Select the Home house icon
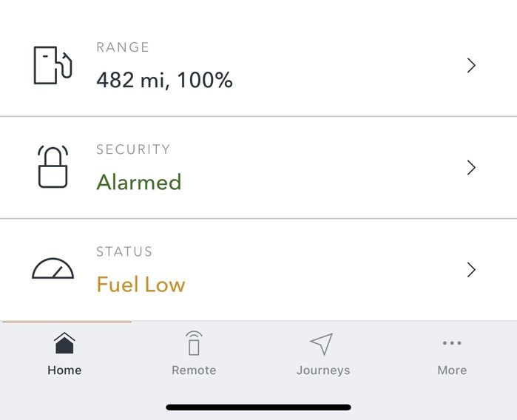This screenshot has width=517, height=420. coord(64,343)
